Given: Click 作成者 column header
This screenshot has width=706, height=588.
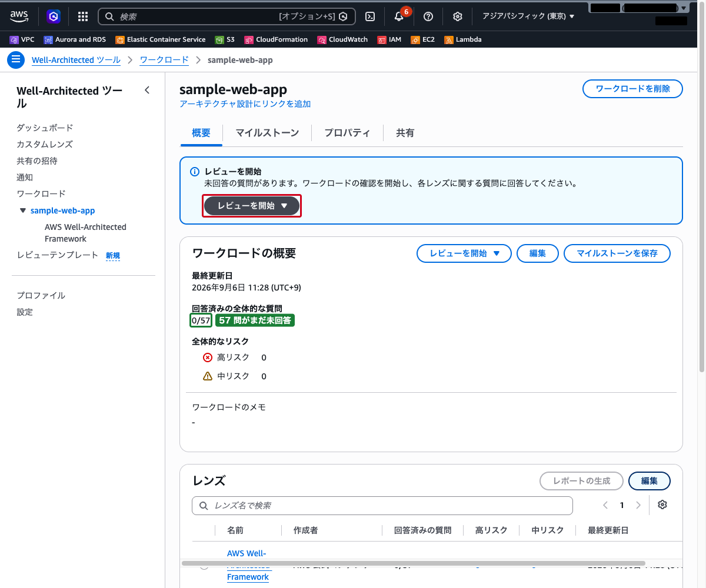Looking at the screenshot, I should 306,530.
